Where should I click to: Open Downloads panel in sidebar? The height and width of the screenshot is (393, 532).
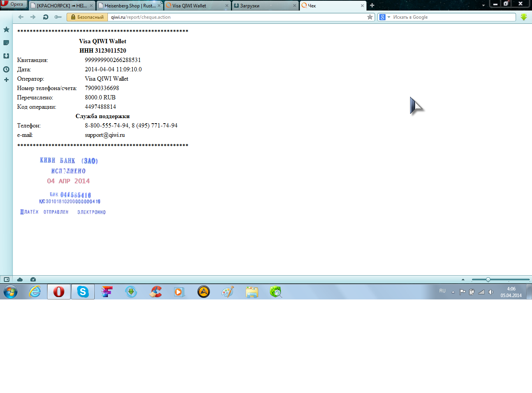6,56
